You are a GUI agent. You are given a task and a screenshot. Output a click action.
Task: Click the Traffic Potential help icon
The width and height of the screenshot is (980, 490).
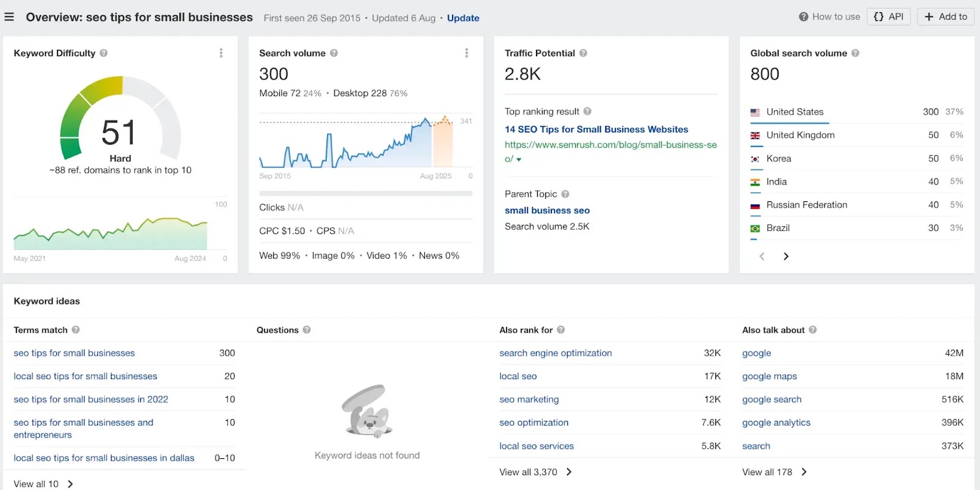(583, 53)
